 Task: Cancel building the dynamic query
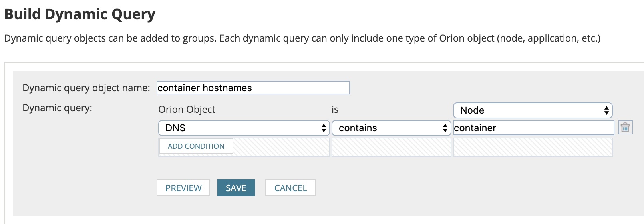tap(290, 188)
